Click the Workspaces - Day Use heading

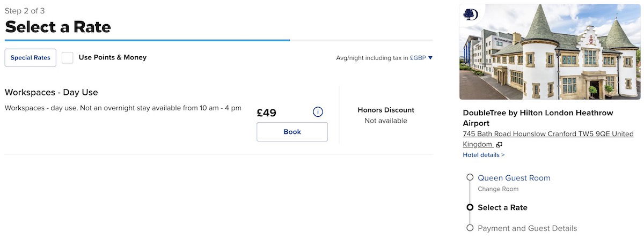(52, 92)
